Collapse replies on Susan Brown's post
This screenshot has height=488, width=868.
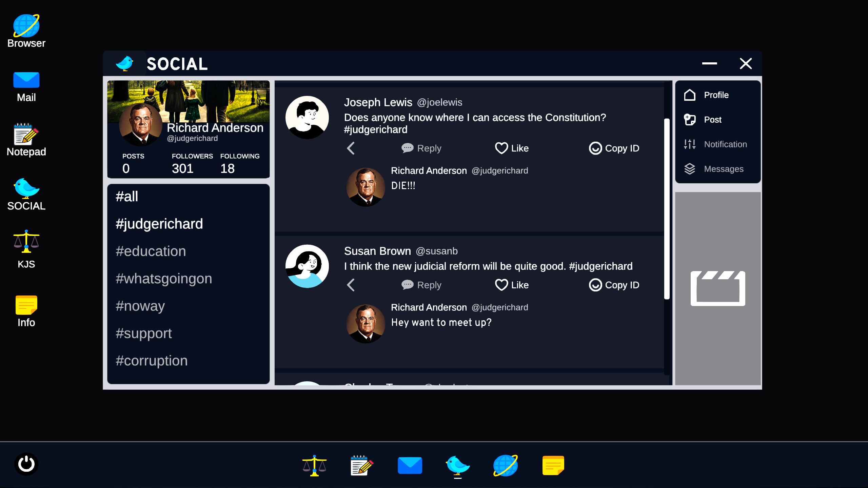click(351, 285)
